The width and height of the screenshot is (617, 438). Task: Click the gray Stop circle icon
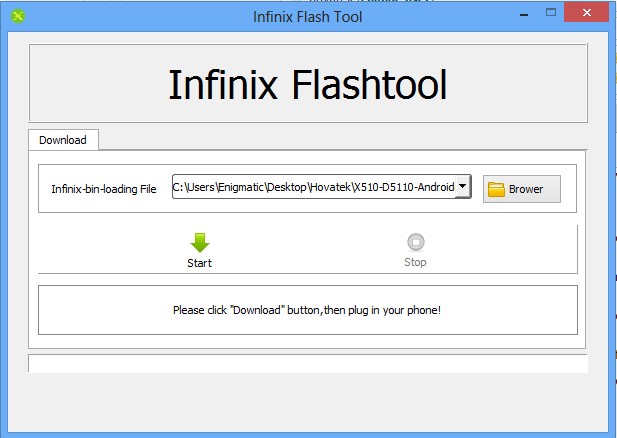click(x=416, y=242)
